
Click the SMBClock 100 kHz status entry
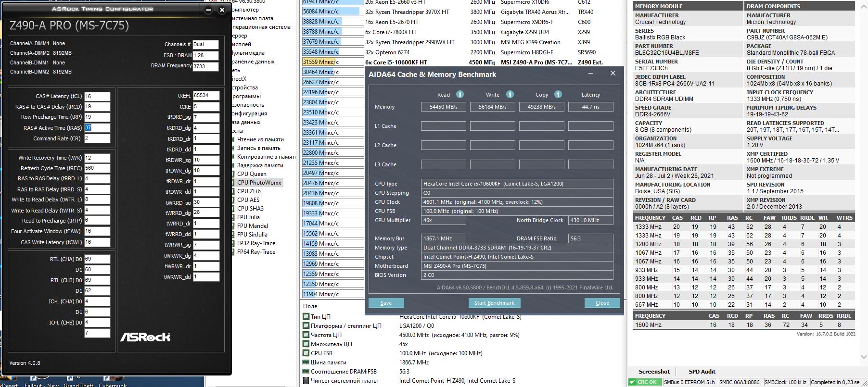785,382
